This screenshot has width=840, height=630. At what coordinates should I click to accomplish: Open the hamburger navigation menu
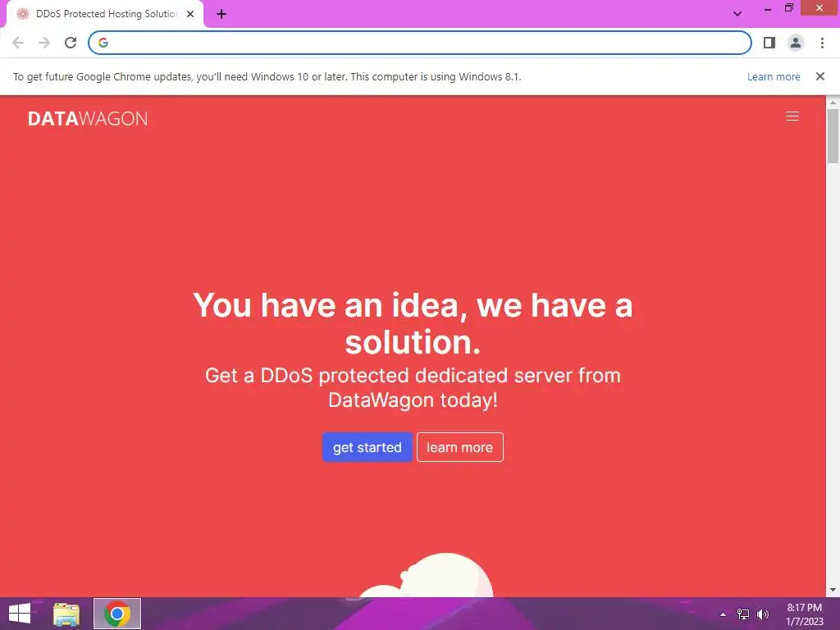792,116
